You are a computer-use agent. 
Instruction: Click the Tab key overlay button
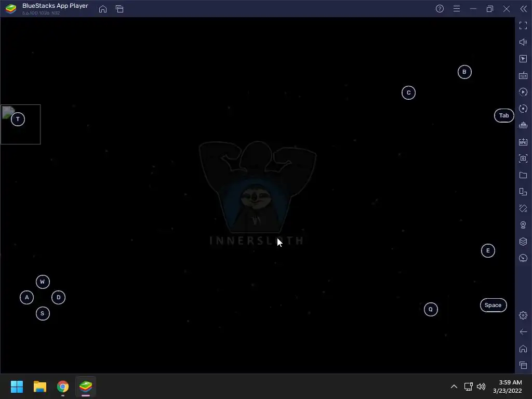[x=504, y=116]
